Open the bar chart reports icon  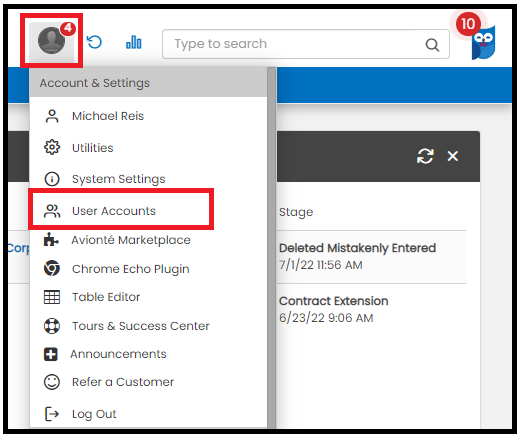(134, 42)
